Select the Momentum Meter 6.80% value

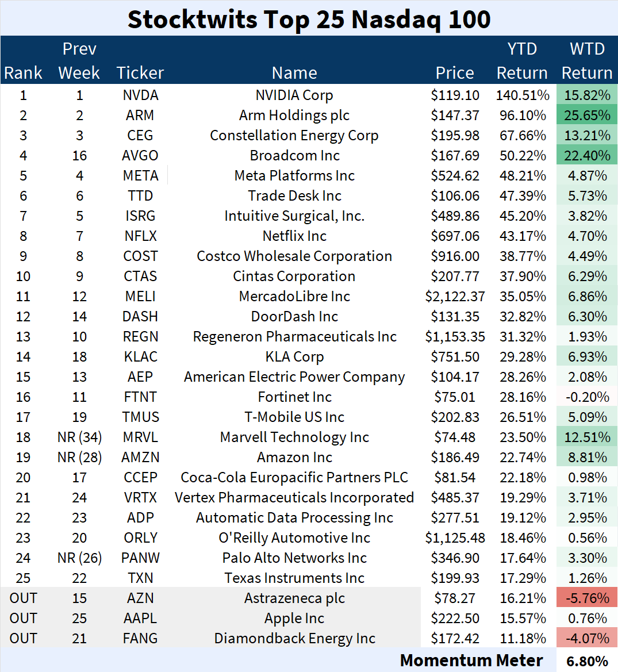click(586, 661)
